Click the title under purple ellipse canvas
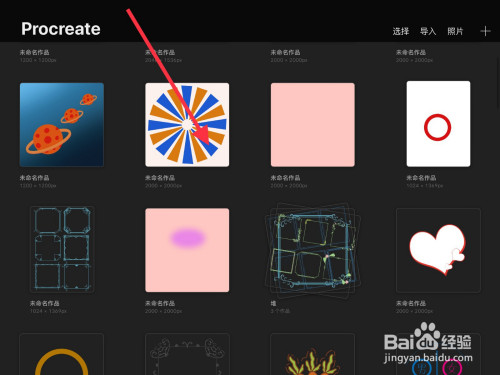The width and height of the screenshot is (500, 375). [160, 303]
